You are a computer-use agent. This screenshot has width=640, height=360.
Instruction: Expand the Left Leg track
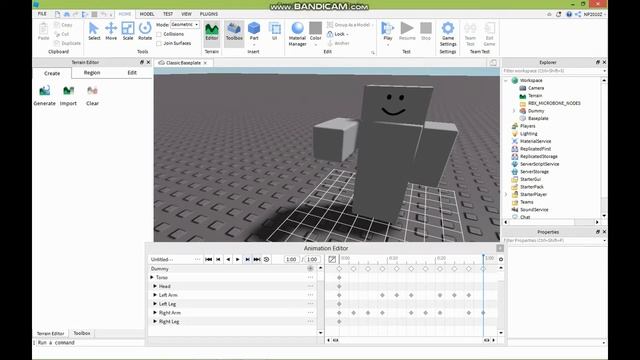[x=155, y=304]
